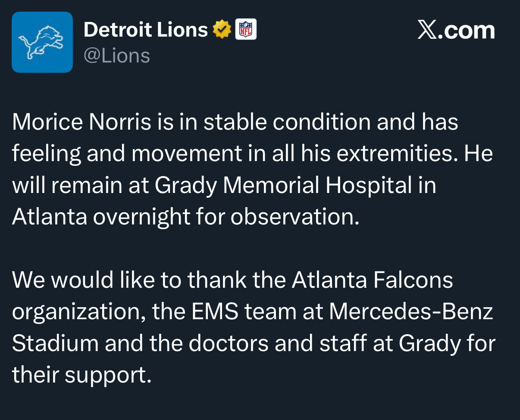Viewport: 520px width, 420px height.
Task: Select the name "Morice Norris" in tweet
Action: click(x=81, y=122)
